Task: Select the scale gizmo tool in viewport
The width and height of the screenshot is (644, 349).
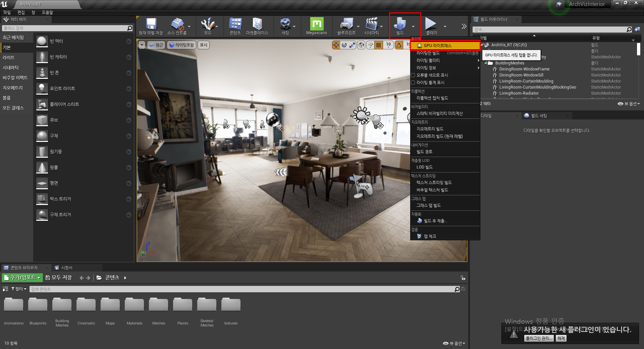Action: pyautogui.click(x=352, y=45)
